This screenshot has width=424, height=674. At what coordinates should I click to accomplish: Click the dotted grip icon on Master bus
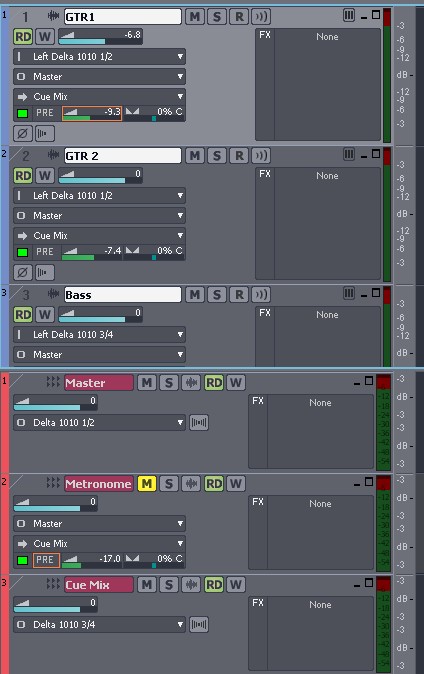(53, 382)
